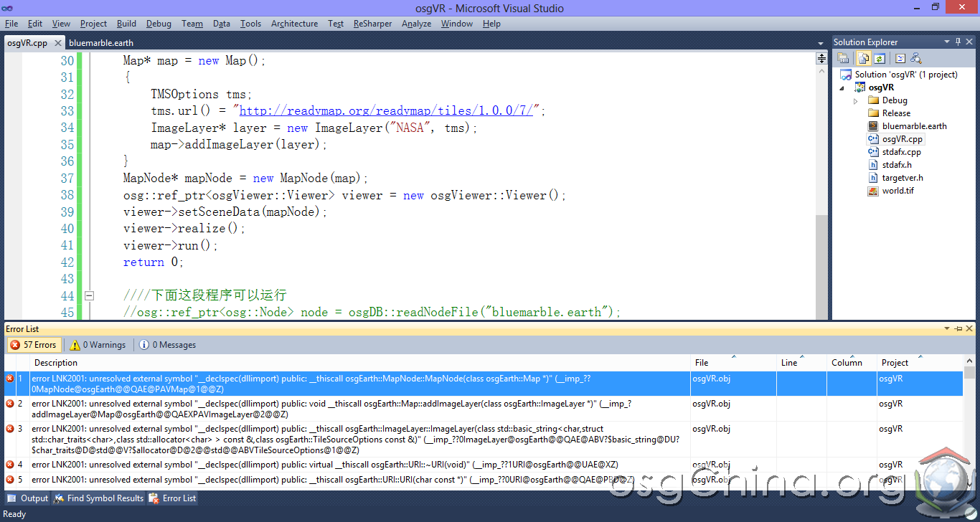Select stdafx.cpp in Solution Explorer

click(x=902, y=152)
